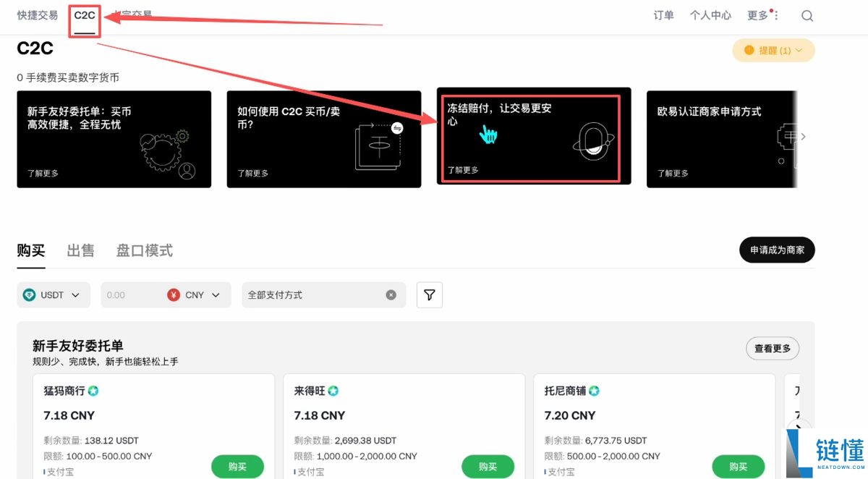Click 购买 for the 来得旺 offer
Viewport: 868px width, 479px height.
click(488, 467)
